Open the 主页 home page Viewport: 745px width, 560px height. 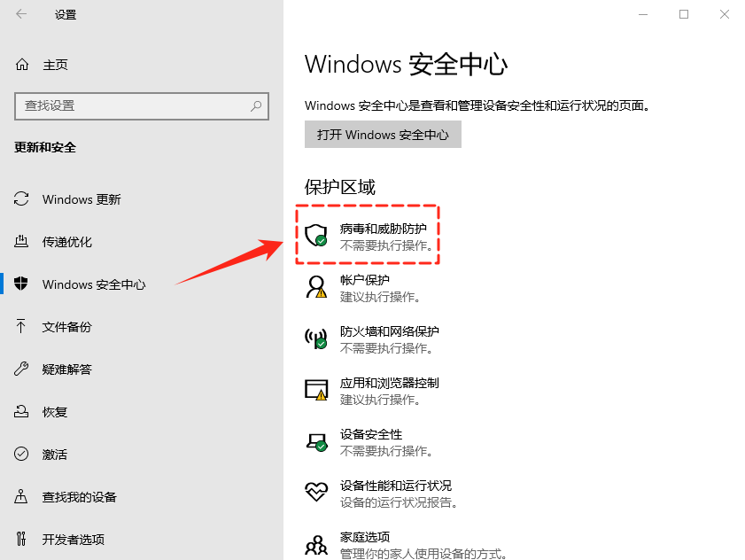point(55,65)
